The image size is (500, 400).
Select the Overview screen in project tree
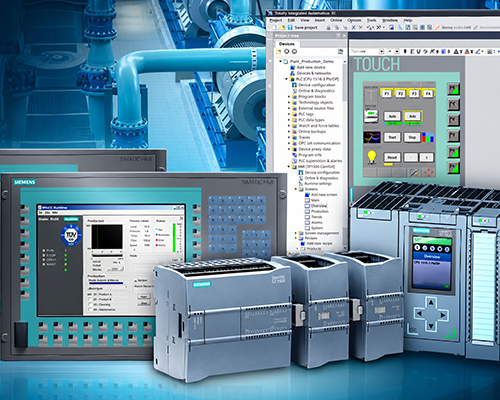coord(319,206)
